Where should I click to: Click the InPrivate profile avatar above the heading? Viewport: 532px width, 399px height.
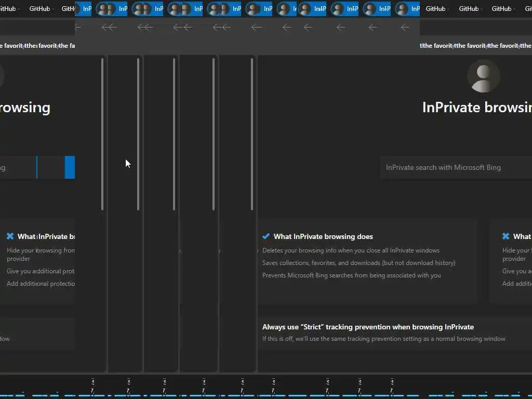(x=483, y=77)
